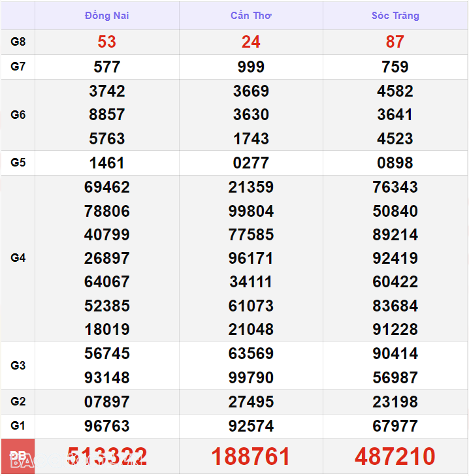This screenshot has width=469, height=476.
Task: Click the ĐB special prize label
Action: click(18, 456)
